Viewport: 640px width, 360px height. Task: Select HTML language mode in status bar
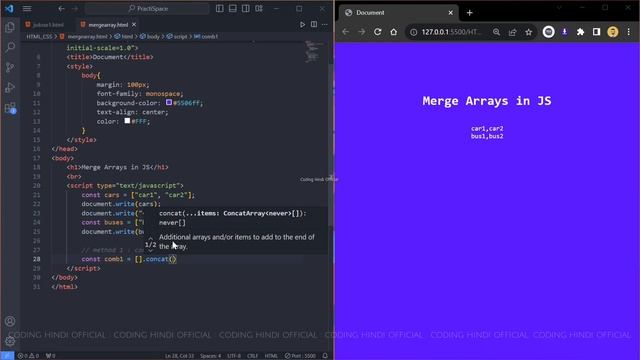click(x=271, y=356)
